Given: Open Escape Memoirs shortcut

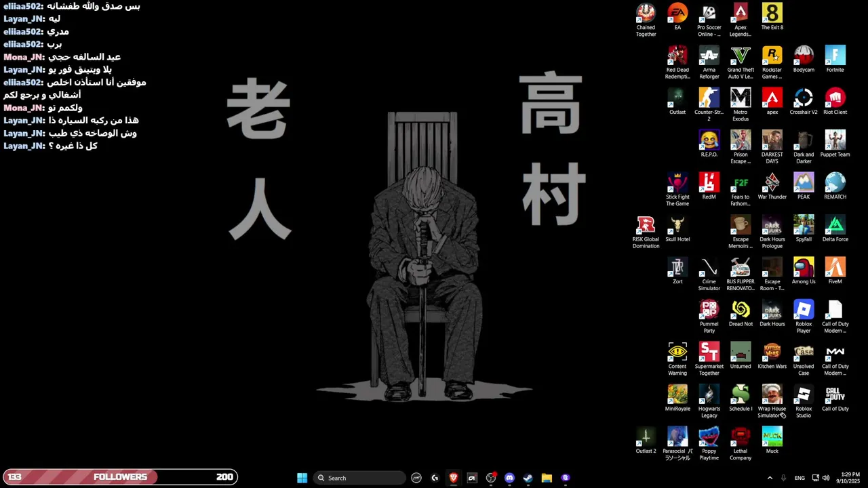Looking at the screenshot, I should (x=741, y=232).
